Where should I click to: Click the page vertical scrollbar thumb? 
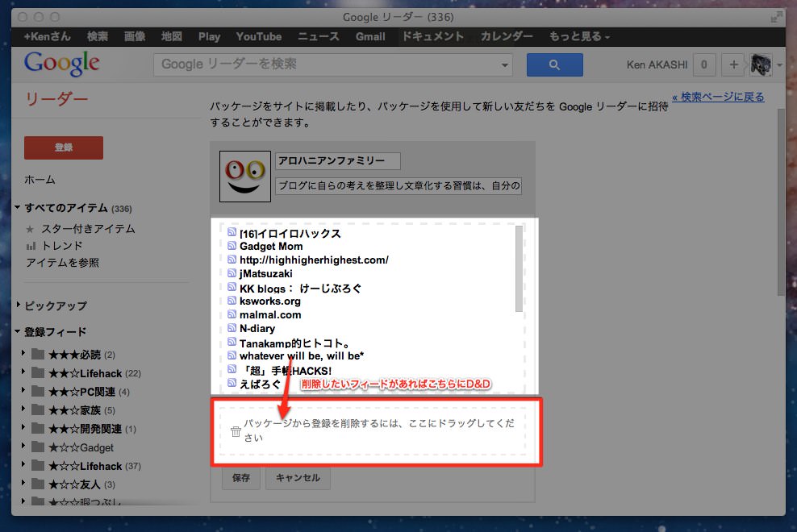pyautogui.click(x=781, y=202)
